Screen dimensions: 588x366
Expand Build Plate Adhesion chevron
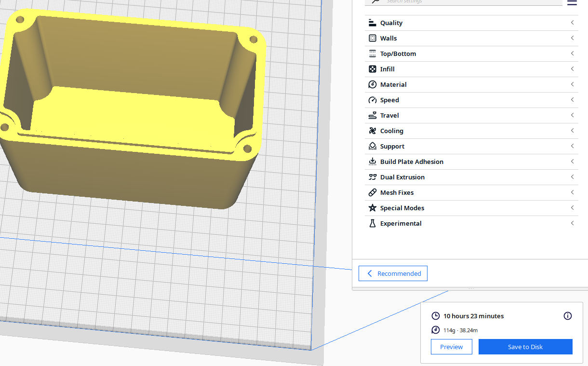572,162
